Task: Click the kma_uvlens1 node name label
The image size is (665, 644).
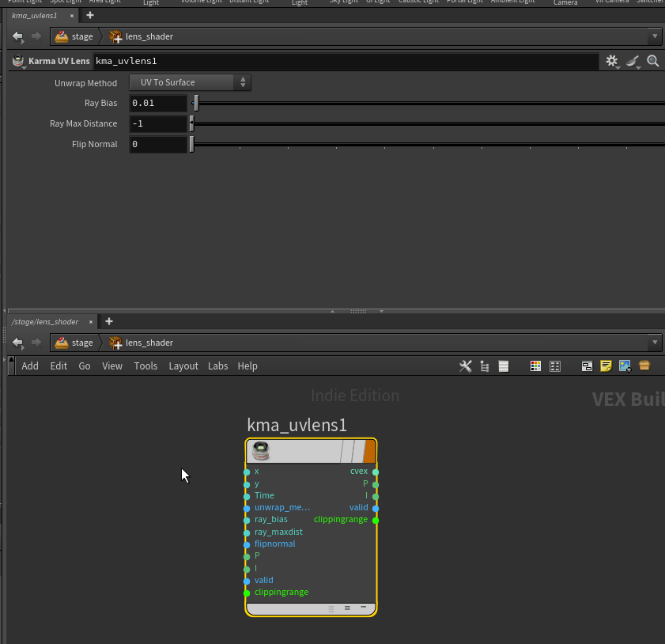Action: point(297,425)
